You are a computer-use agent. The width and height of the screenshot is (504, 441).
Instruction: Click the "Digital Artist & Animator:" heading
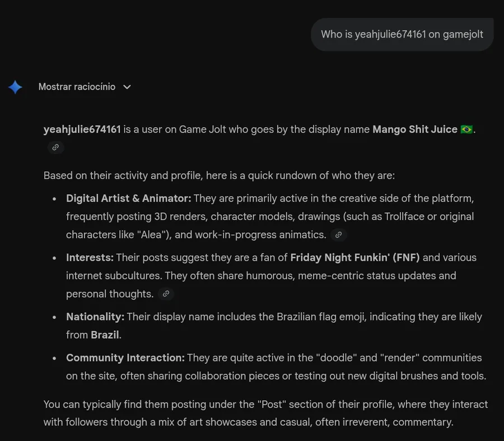point(129,199)
